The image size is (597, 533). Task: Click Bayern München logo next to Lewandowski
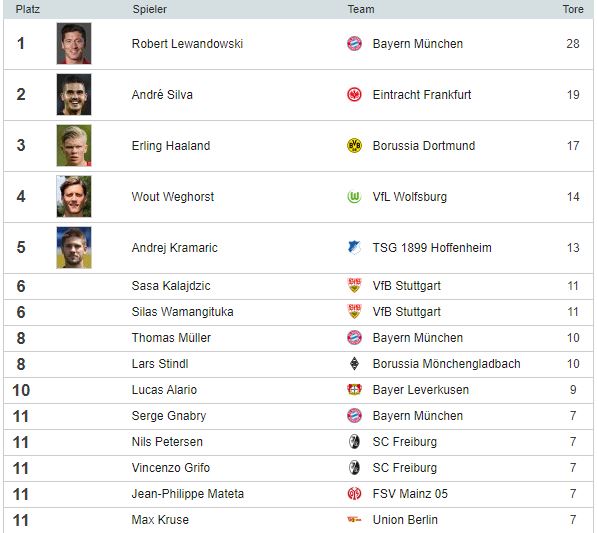point(354,43)
